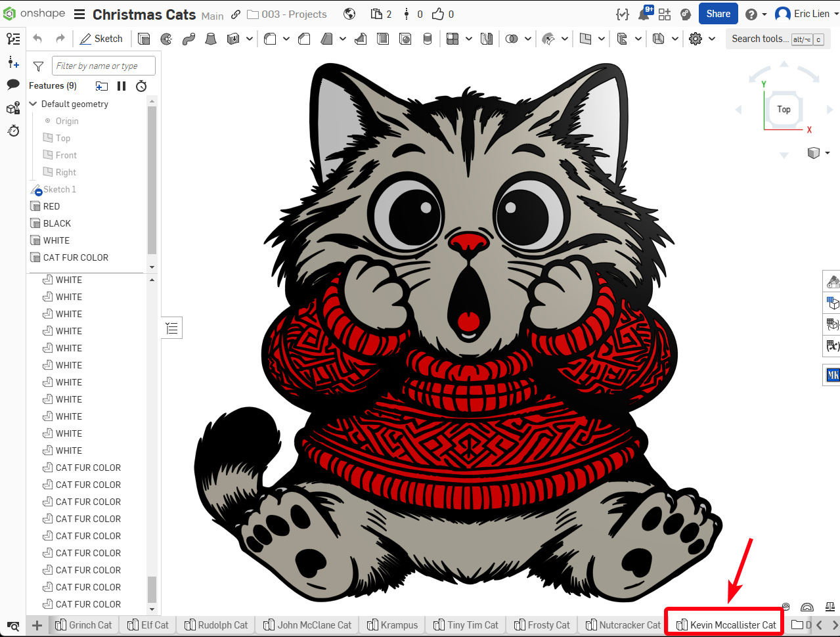
Task: Open the mass properties scale icon
Action: click(x=829, y=607)
